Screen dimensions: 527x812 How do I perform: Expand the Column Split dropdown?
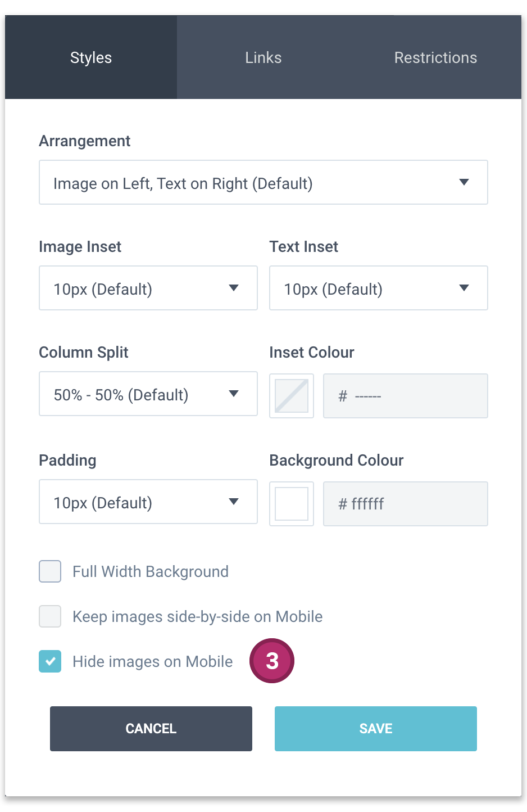pyautogui.click(x=148, y=394)
